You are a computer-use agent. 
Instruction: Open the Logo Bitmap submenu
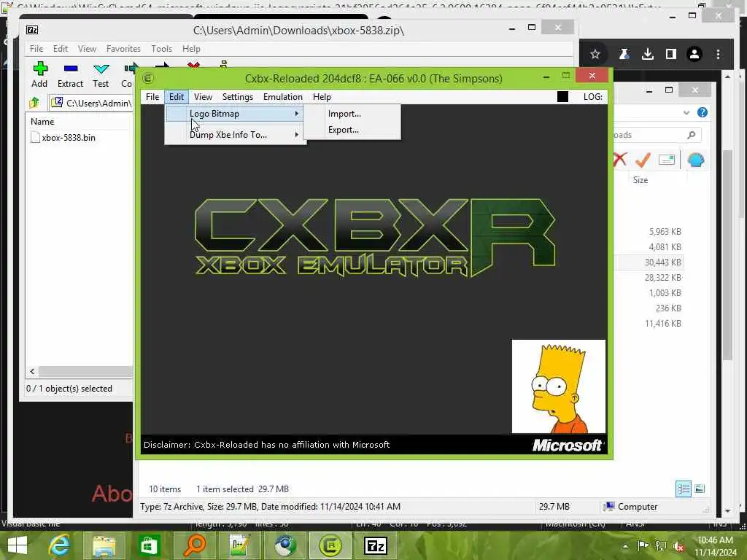tap(236, 113)
